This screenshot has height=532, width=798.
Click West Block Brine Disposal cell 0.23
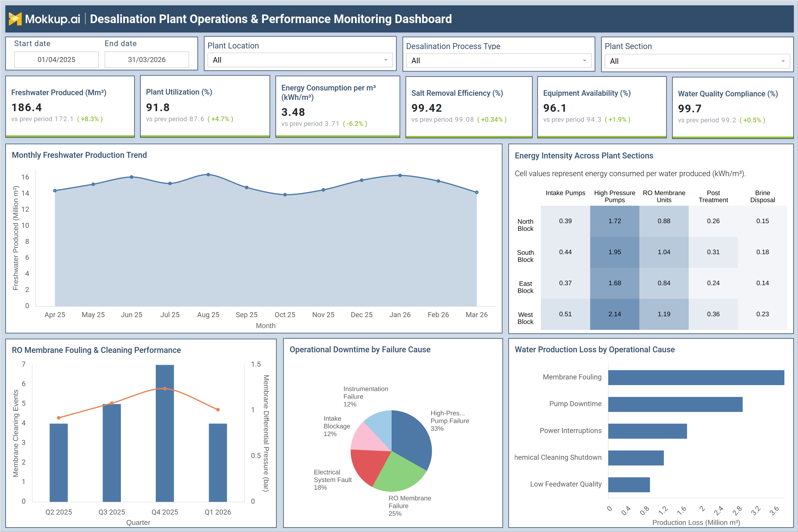762,314
